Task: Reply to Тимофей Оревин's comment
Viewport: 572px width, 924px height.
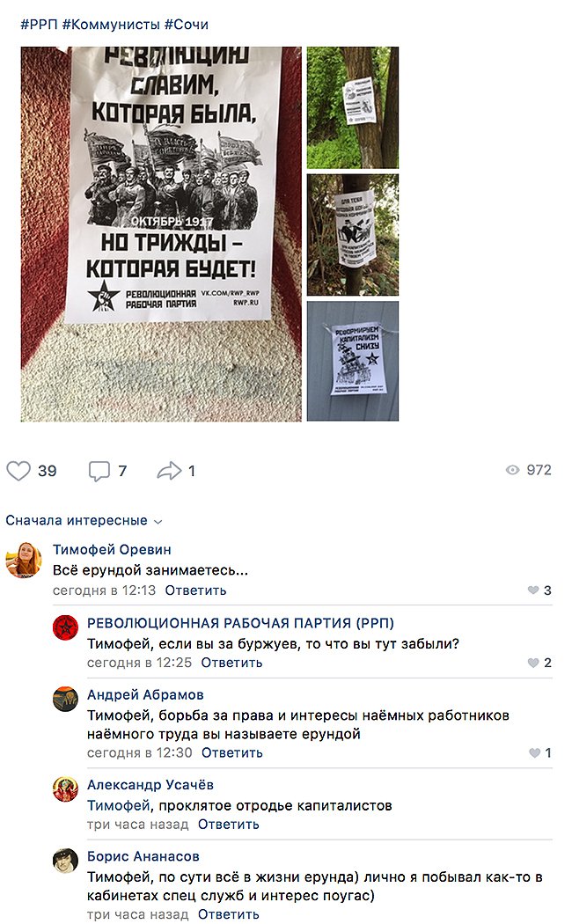Action: coord(195,590)
